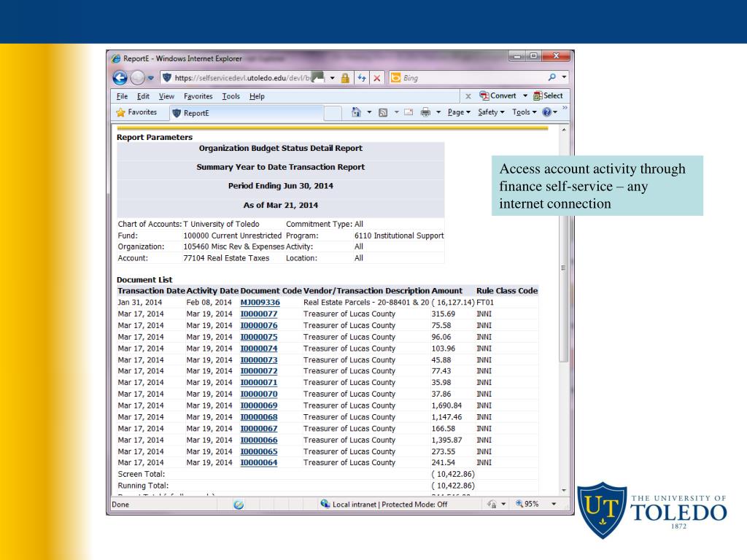
Task: Click the page scrollbar up arrow
Action: click(x=564, y=130)
